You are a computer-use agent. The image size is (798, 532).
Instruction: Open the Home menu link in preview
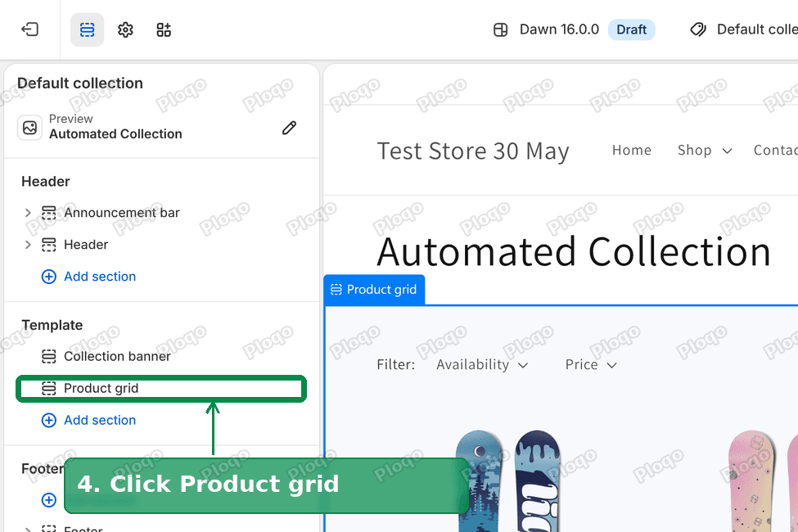click(632, 150)
